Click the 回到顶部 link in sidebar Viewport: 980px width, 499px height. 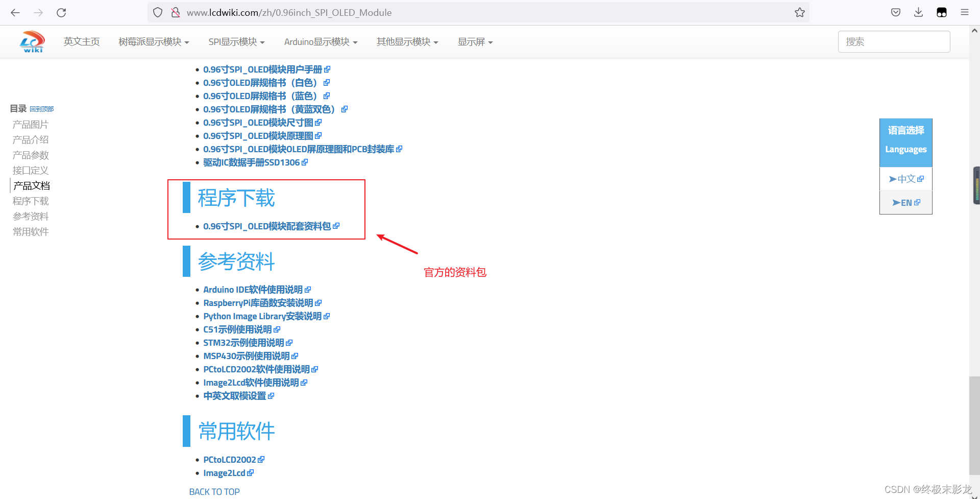(41, 109)
